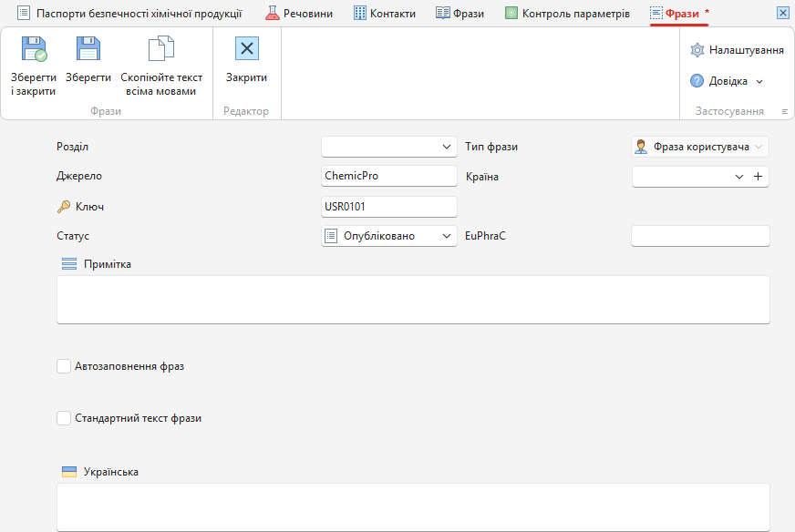Click the key icon beside Ключ

(x=64, y=206)
